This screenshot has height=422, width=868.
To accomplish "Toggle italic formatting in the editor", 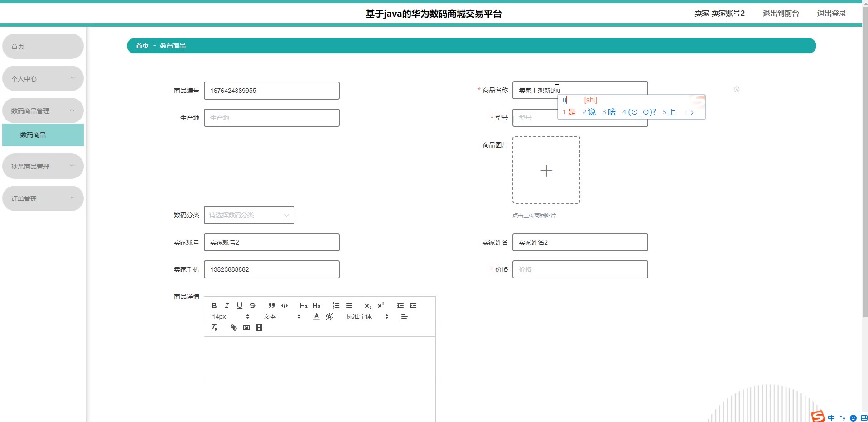I will pyautogui.click(x=227, y=306).
